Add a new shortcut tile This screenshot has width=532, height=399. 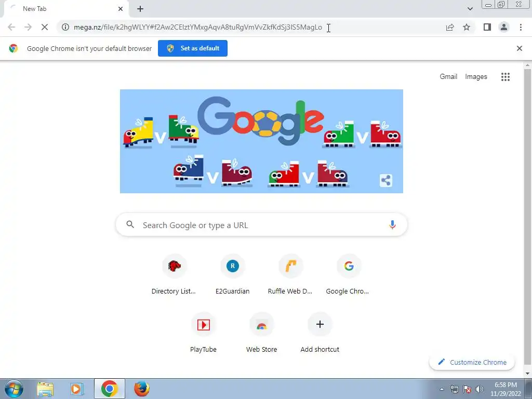320,334
